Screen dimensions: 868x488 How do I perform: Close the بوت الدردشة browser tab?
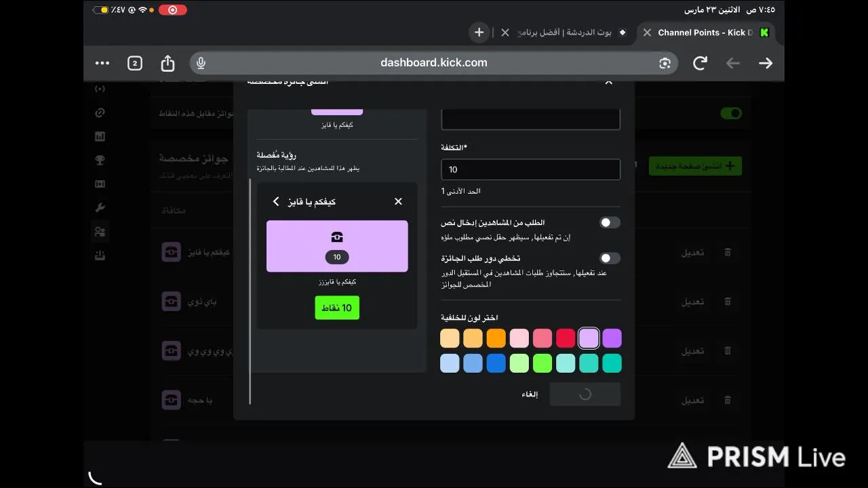pos(505,33)
